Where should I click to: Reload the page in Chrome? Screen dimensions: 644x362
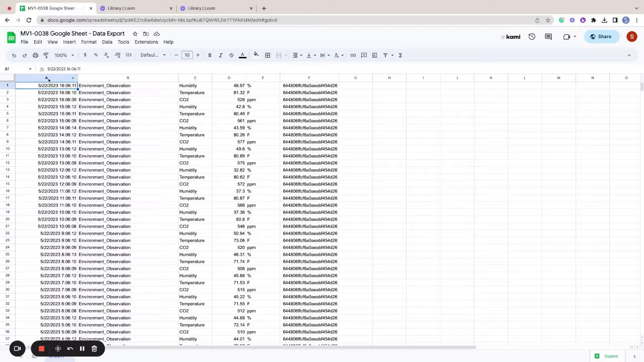pyautogui.click(x=29, y=20)
